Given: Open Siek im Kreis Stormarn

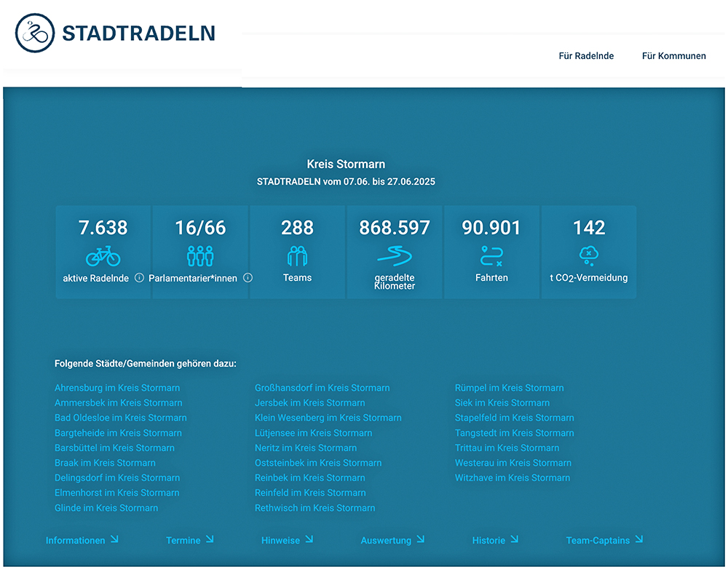Looking at the screenshot, I should (502, 402).
